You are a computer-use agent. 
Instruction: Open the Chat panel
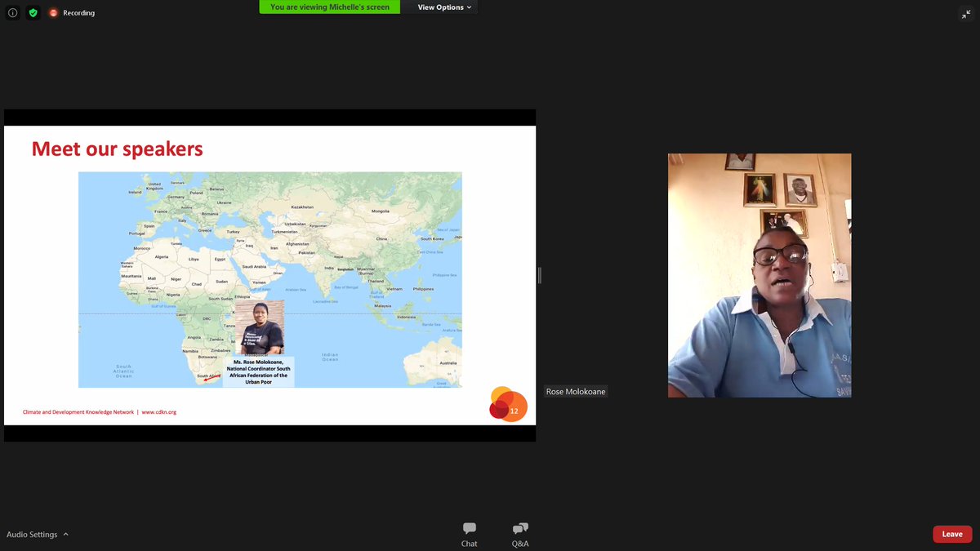point(469,535)
